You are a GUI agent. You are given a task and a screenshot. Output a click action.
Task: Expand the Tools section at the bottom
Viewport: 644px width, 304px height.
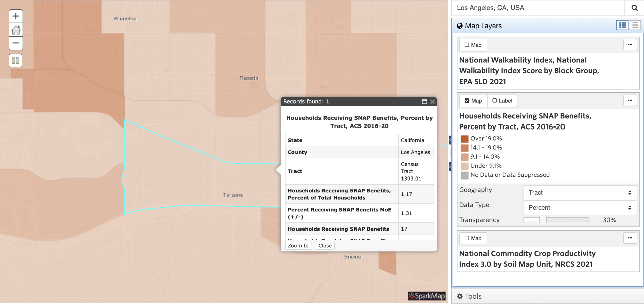pos(470,296)
